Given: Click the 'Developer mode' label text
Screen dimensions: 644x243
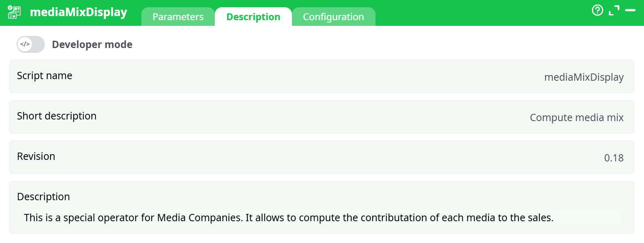Looking at the screenshot, I should [x=92, y=44].
